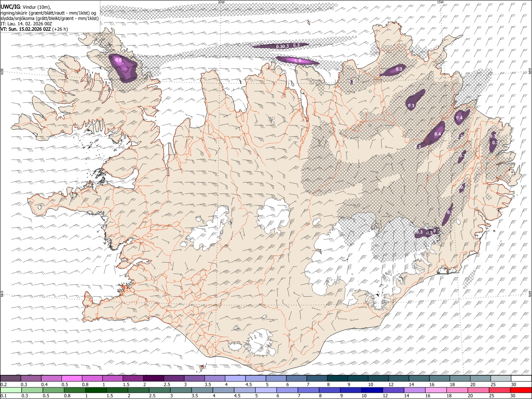
Task: Click the 'UWC/IG' title text
Action: 10,7
